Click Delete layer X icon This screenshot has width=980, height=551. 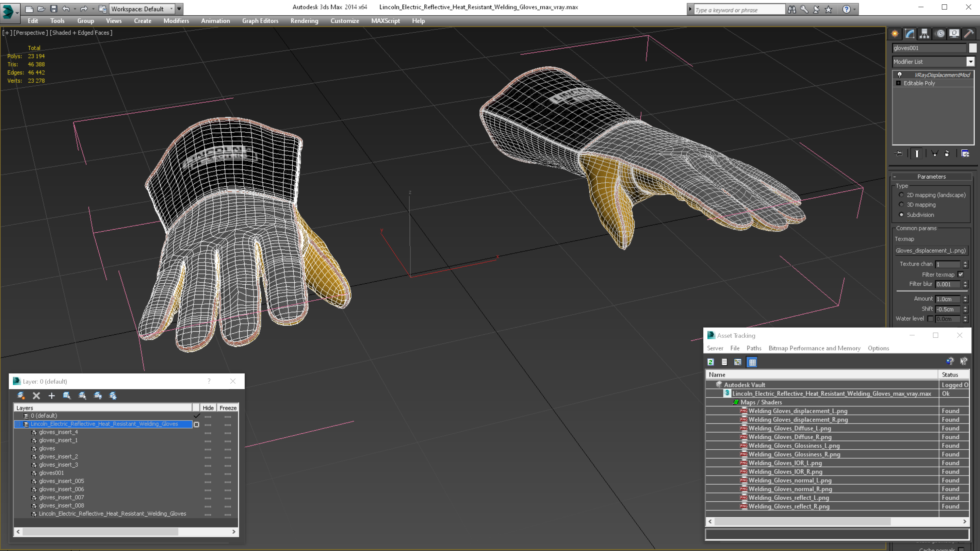tap(36, 396)
